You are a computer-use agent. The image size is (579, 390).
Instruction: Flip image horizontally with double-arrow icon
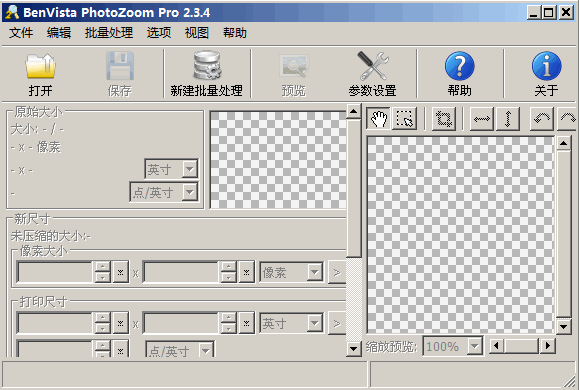point(482,119)
